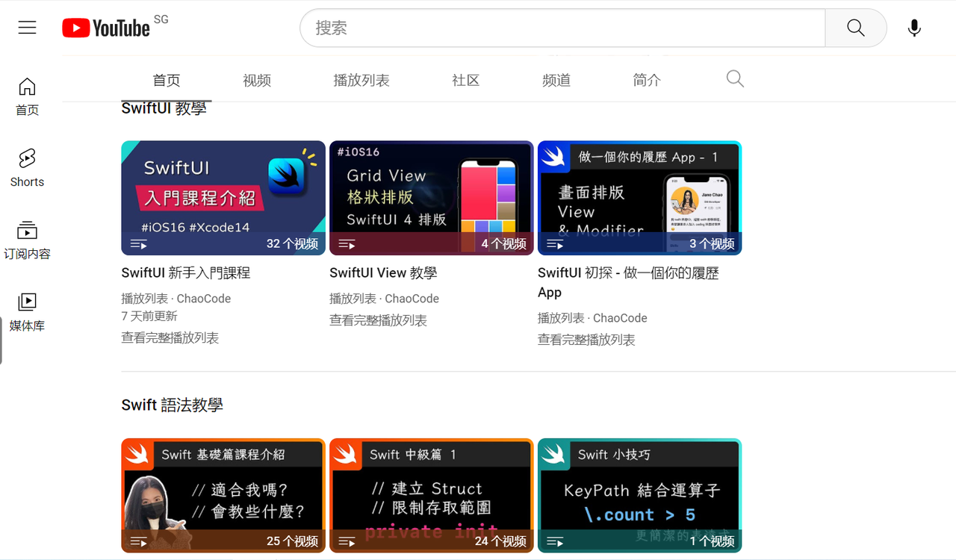Open Swift 基礎篇課程介紹 thumbnail
Screen dimensions: 956x560
pos(223,496)
